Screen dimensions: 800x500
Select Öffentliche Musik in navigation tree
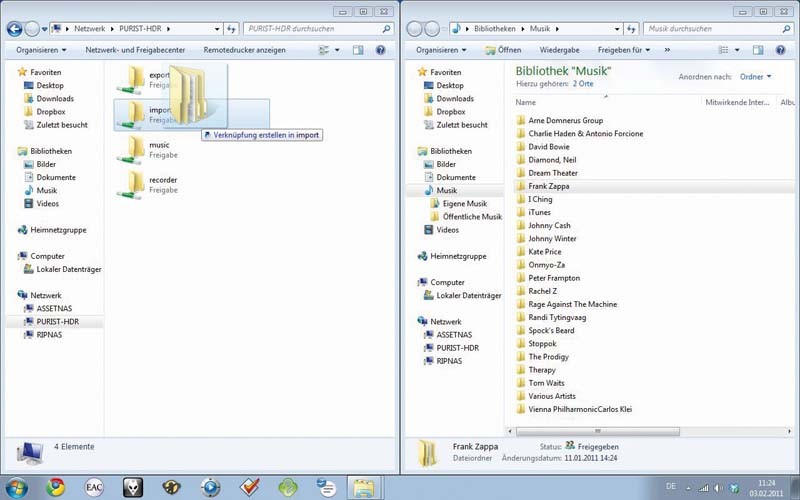(472, 217)
